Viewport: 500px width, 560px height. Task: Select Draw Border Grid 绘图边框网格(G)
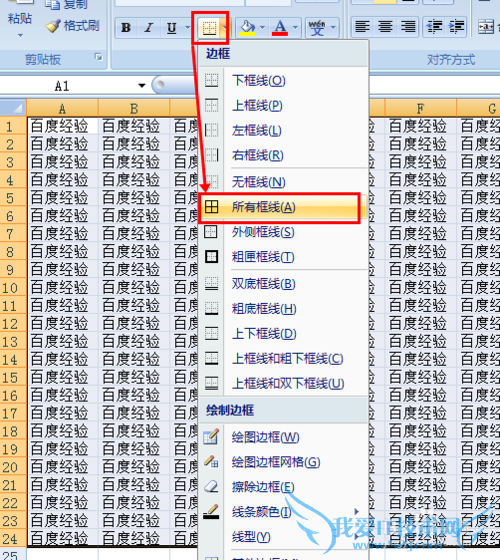[x=283, y=462]
